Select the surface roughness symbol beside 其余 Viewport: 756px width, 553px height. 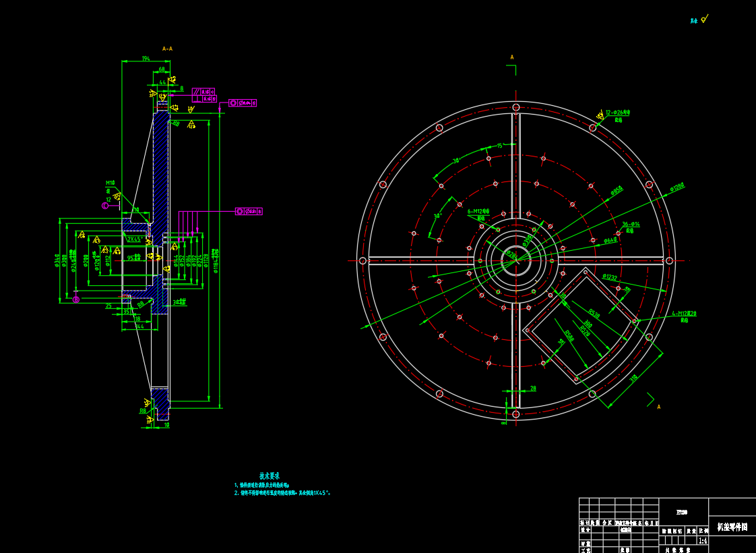click(704, 19)
